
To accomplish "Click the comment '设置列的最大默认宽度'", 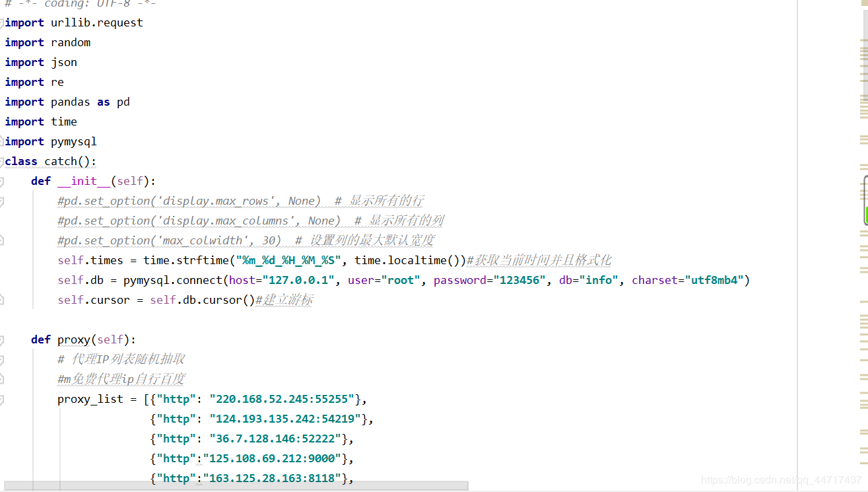I will tap(372, 240).
